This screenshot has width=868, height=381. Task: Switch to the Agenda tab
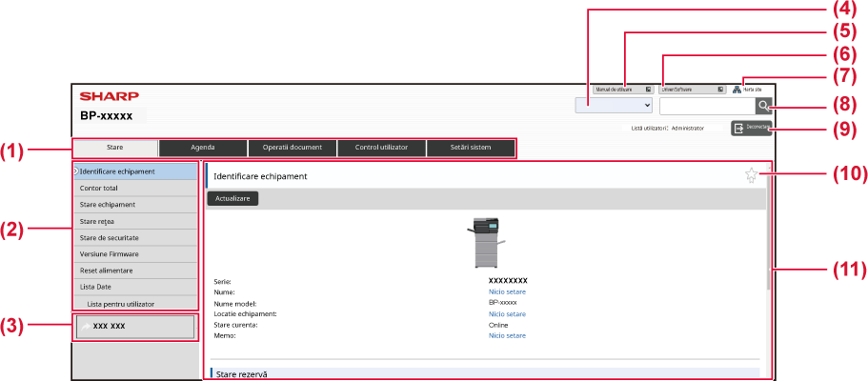[x=203, y=148]
